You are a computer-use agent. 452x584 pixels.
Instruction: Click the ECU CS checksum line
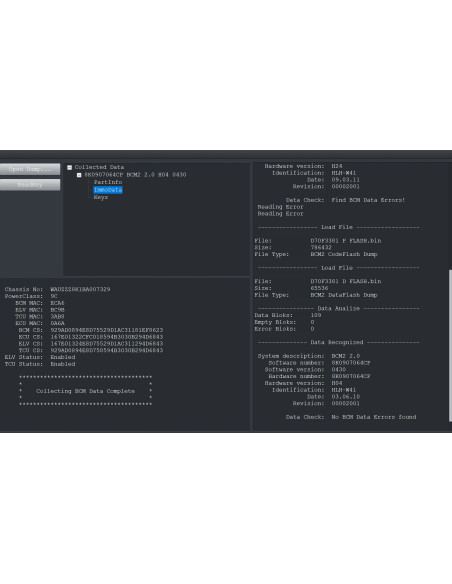(91, 337)
